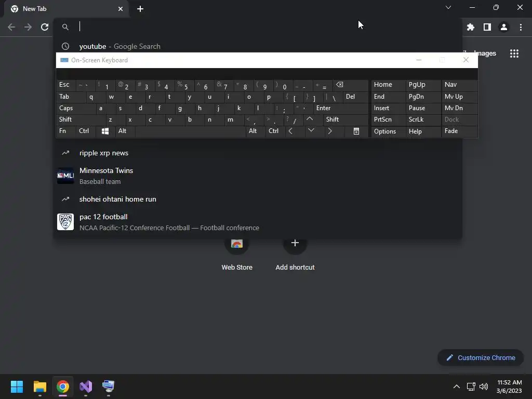Toggle the Fade key on keyboard
The image size is (532, 399).
pyautogui.click(x=459, y=131)
